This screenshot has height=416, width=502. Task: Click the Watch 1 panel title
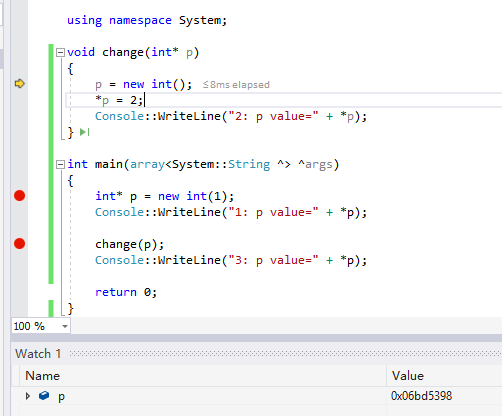(x=38, y=354)
